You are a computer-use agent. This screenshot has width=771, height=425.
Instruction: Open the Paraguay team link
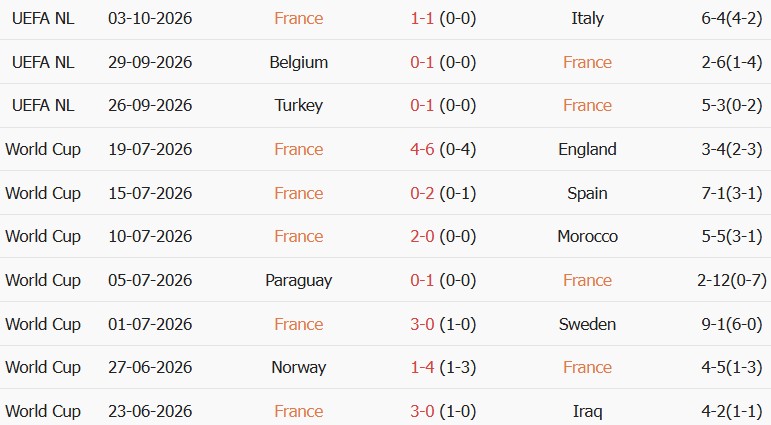pos(298,280)
